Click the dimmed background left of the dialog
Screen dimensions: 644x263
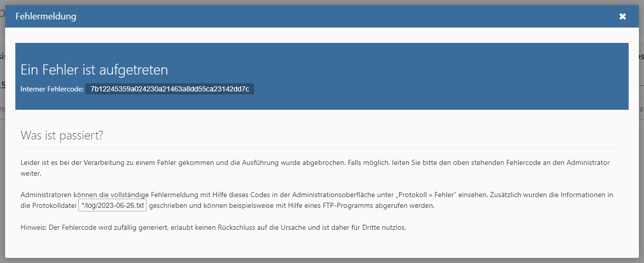(2, 153)
